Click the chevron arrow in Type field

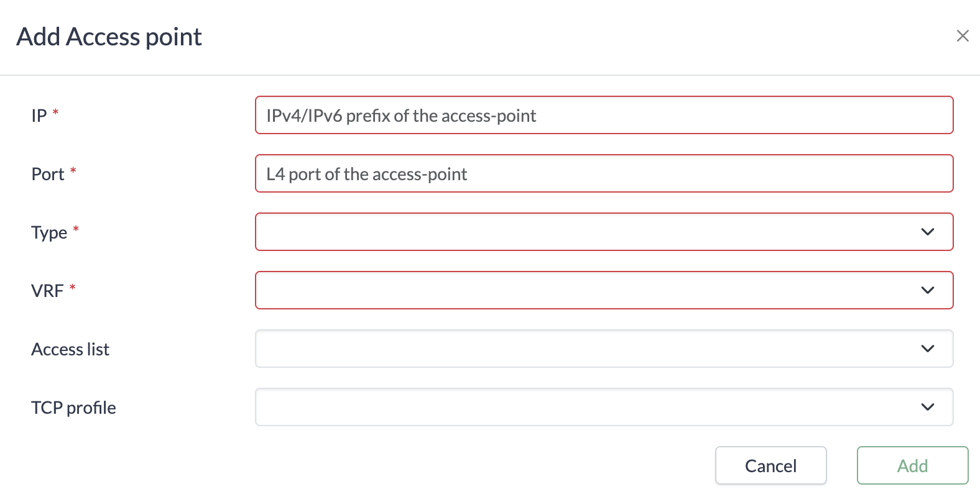(927, 232)
